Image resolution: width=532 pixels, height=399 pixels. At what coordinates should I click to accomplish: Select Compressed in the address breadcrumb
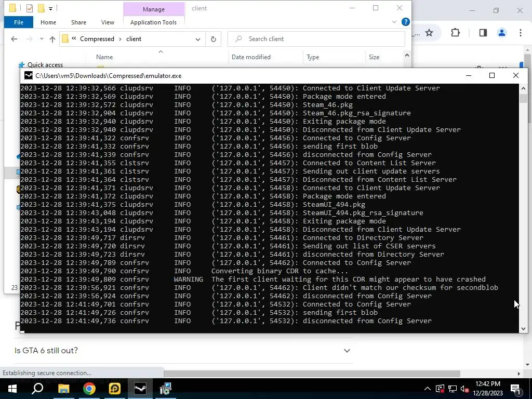[x=97, y=39]
